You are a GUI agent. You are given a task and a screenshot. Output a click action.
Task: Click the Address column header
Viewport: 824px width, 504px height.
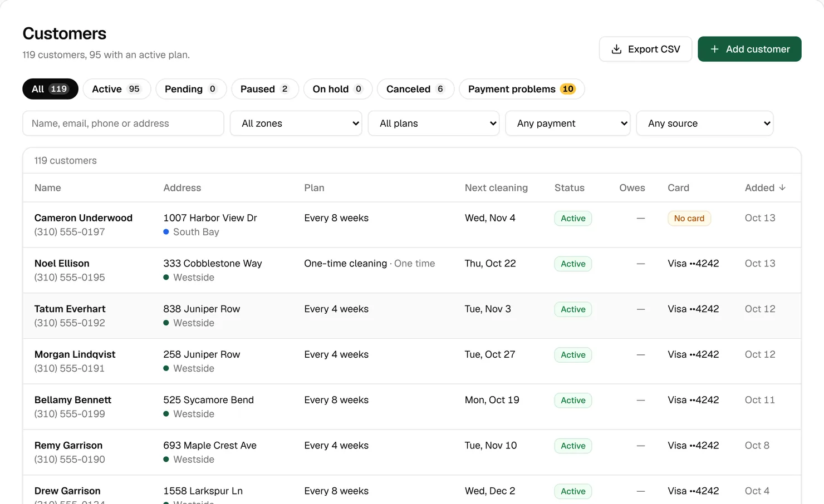182,188
